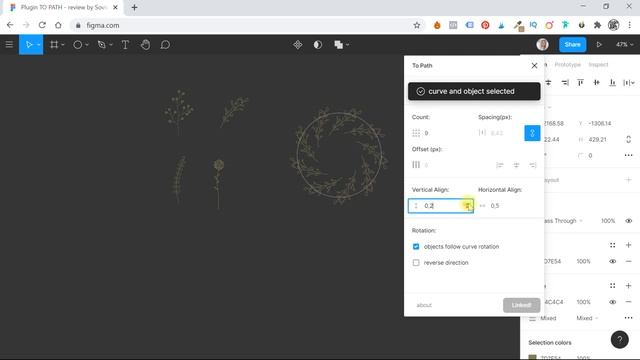Open the help question mark button
The image size is (640, 360).
pyautogui.click(x=619, y=339)
